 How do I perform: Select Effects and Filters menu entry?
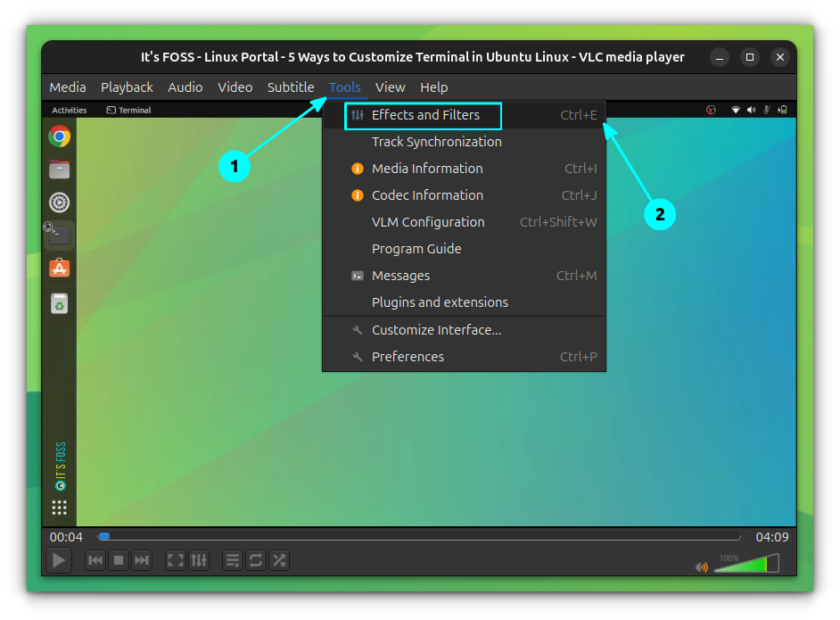(464, 115)
